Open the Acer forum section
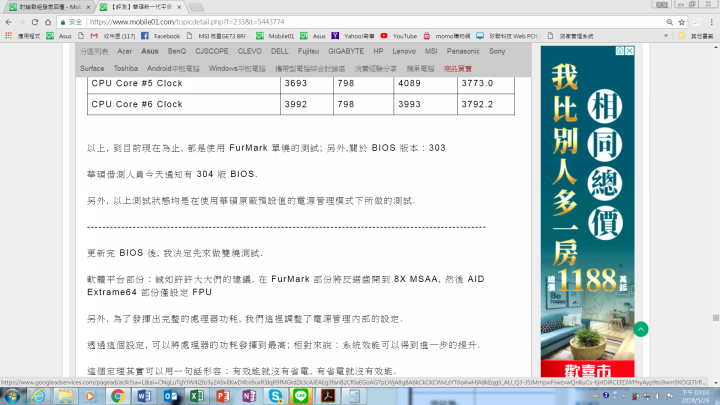The width and height of the screenshot is (720, 405). 124,51
